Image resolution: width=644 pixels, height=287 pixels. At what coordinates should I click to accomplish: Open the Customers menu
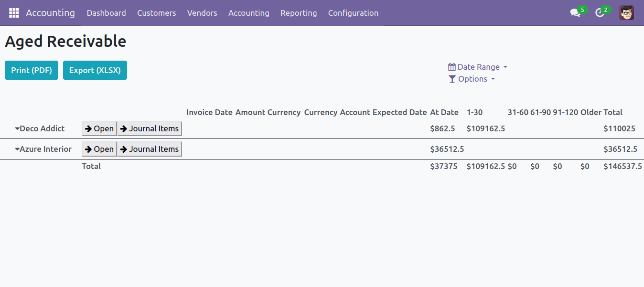coord(156,13)
